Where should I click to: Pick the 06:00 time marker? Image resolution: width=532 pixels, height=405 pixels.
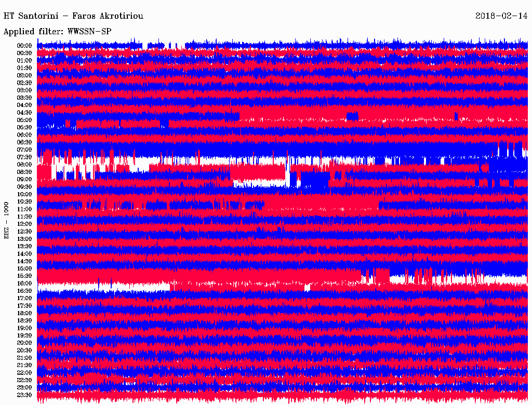coord(24,135)
